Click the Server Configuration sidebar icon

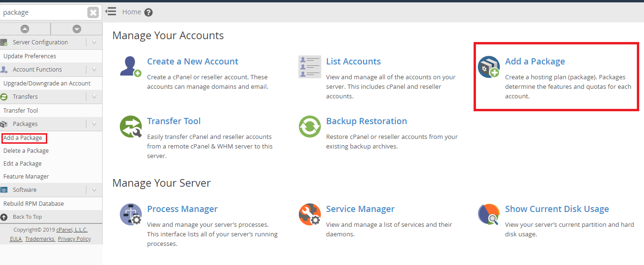4,42
